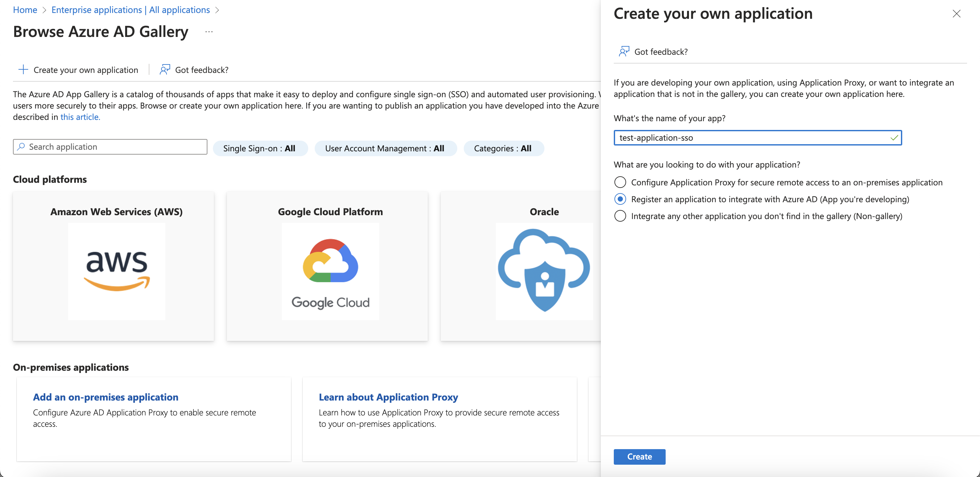This screenshot has width=980, height=477.
Task: Open the Categories : All filter
Action: [503, 148]
